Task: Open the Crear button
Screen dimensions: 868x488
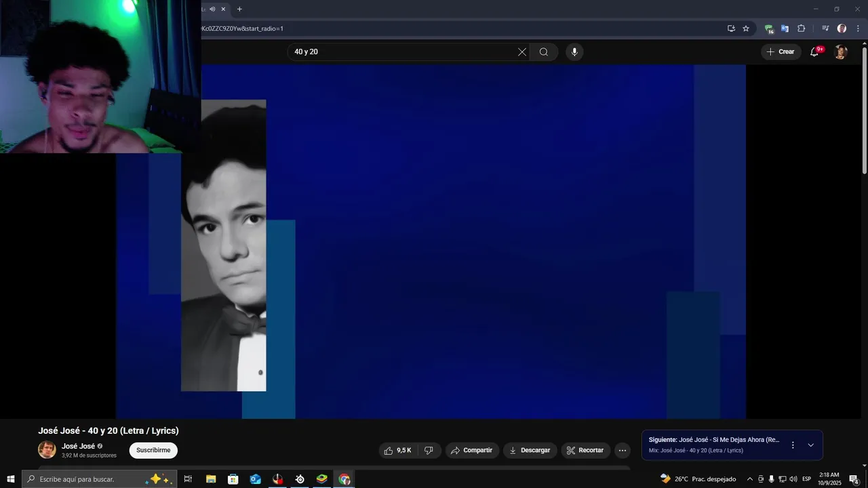Action: 780,52
